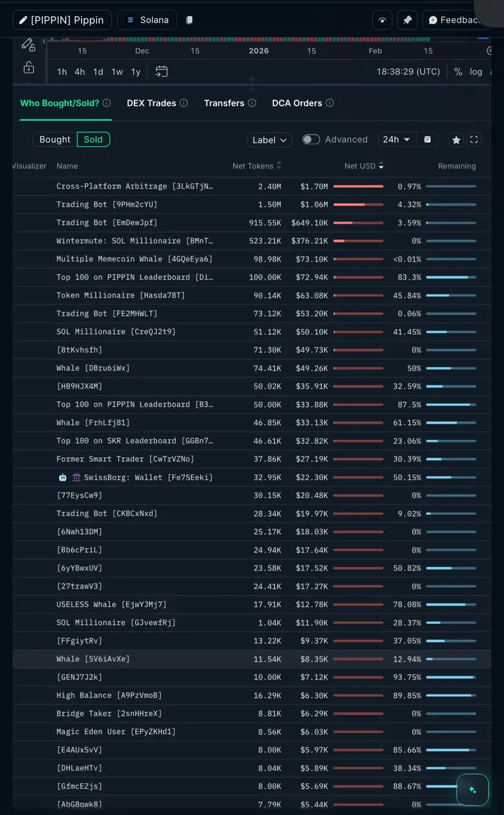
Task: Switch to the DCA Orders tab
Action: 297,103
